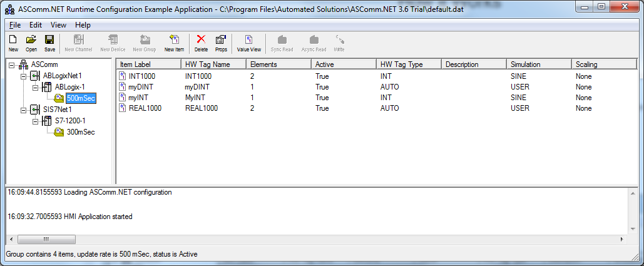Open the Help menu
This screenshot has width=644, height=266.
tap(83, 25)
